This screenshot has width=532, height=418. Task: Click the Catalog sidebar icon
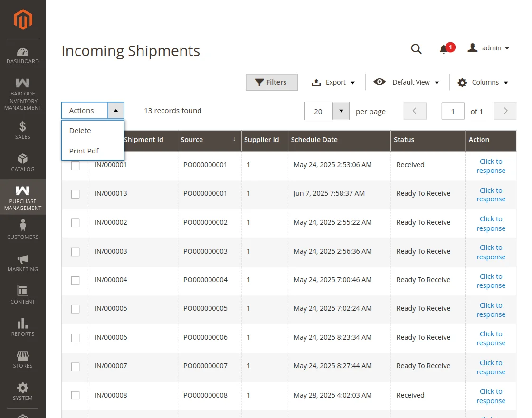(22, 159)
